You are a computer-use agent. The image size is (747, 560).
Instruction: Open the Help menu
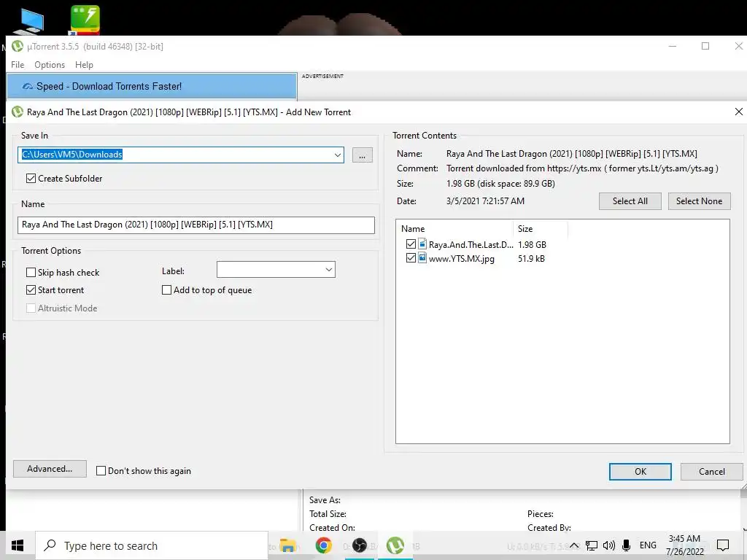coord(85,65)
